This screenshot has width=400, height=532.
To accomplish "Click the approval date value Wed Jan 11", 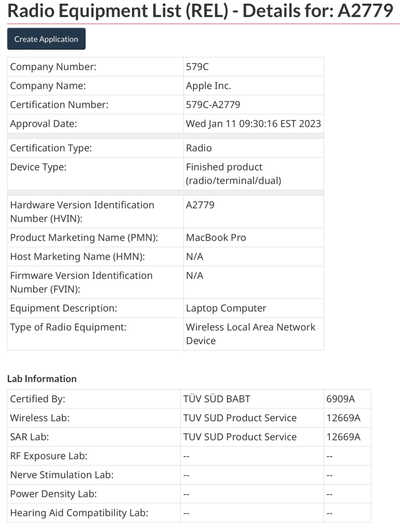I will point(253,124).
